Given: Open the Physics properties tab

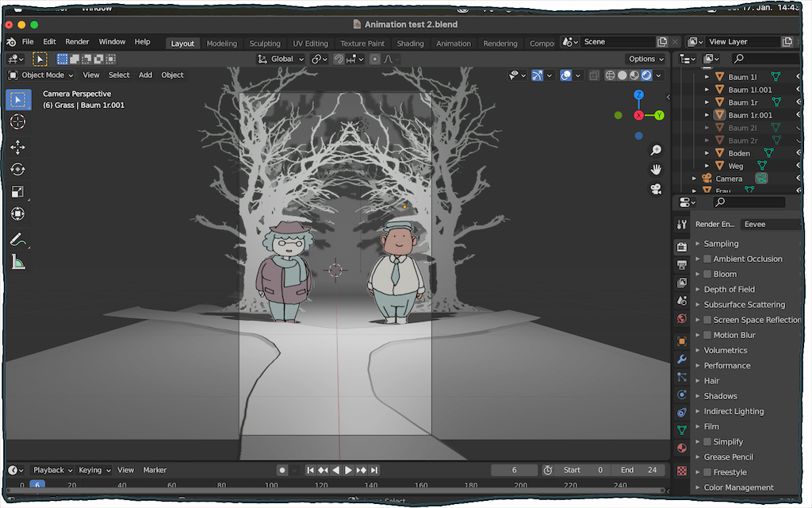Looking at the screenshot, I should 682,395.
